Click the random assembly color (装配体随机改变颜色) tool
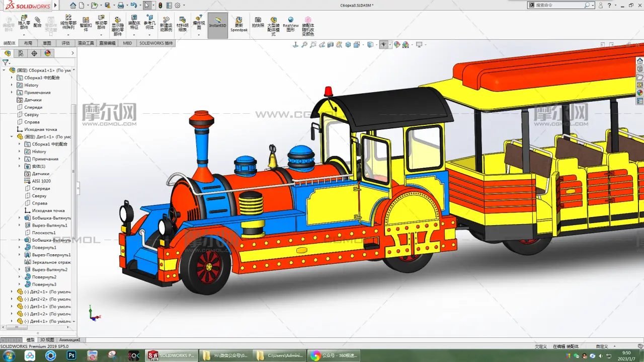This screenshot has width=644, height=362. point(308,26)
